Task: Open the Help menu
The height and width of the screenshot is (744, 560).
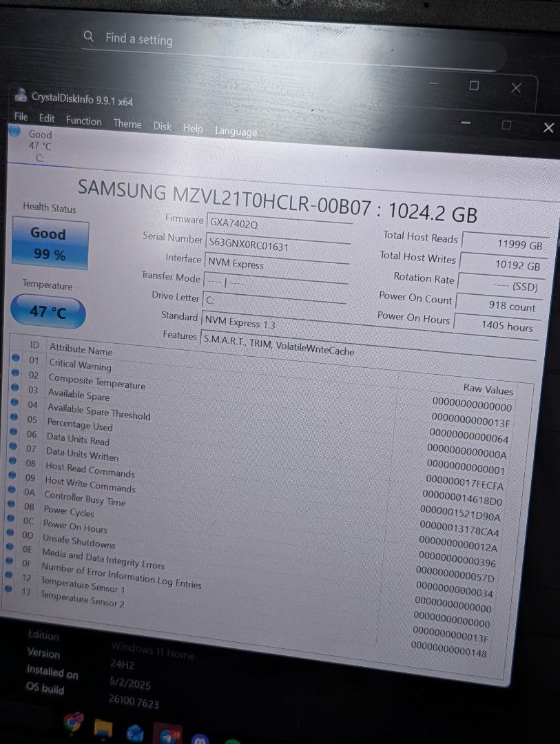Action: 193,129
